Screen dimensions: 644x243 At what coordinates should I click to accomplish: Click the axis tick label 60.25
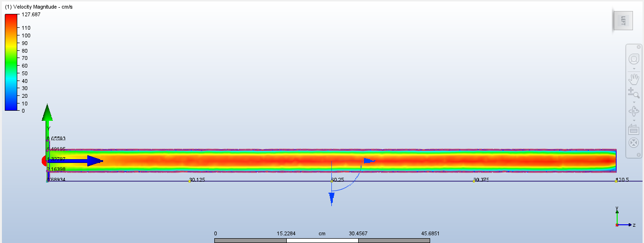[x=337, y=180]
